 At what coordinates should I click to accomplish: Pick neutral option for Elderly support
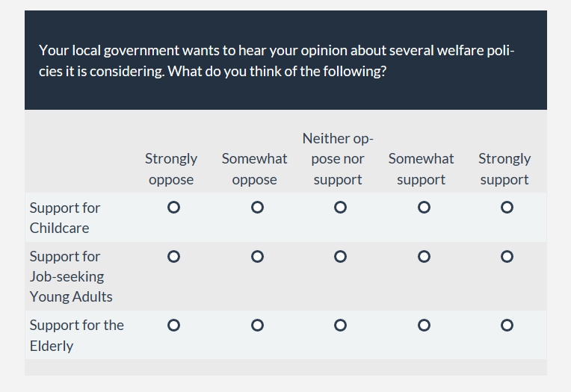340,326
